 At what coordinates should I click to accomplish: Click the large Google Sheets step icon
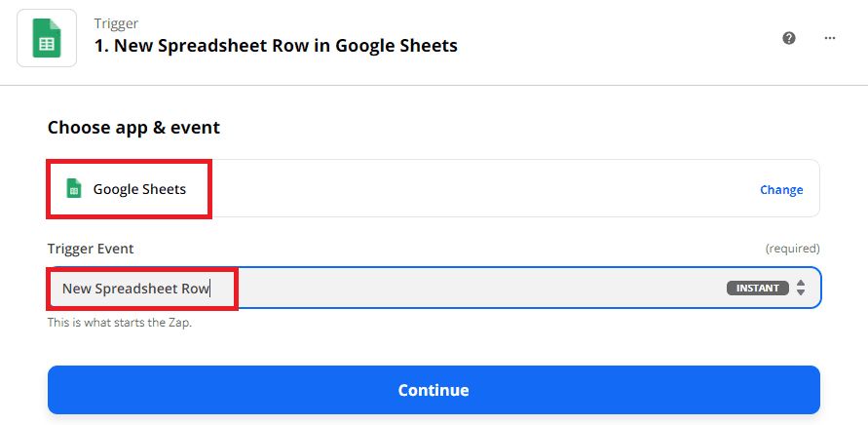(x=47, y=37)
